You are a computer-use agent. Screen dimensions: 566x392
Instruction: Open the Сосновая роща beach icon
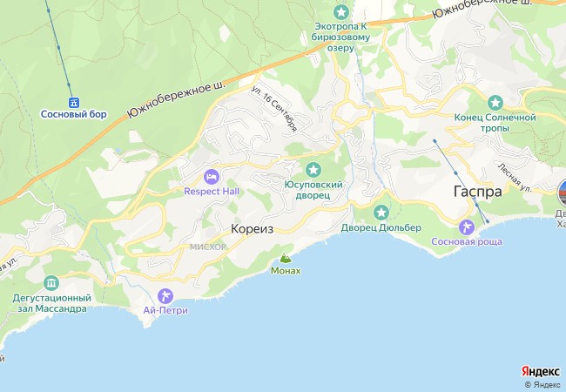(x=467, y=227)
